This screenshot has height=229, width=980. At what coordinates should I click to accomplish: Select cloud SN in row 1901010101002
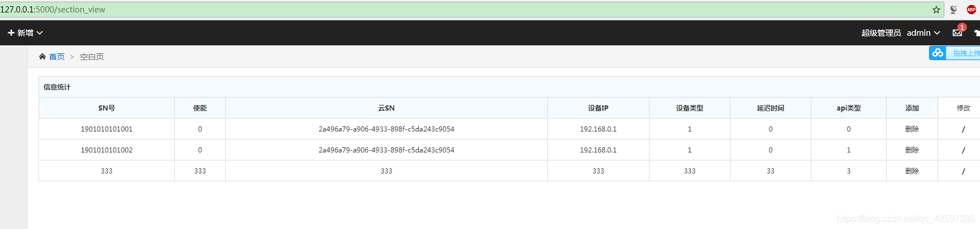[x=386, y=150]
